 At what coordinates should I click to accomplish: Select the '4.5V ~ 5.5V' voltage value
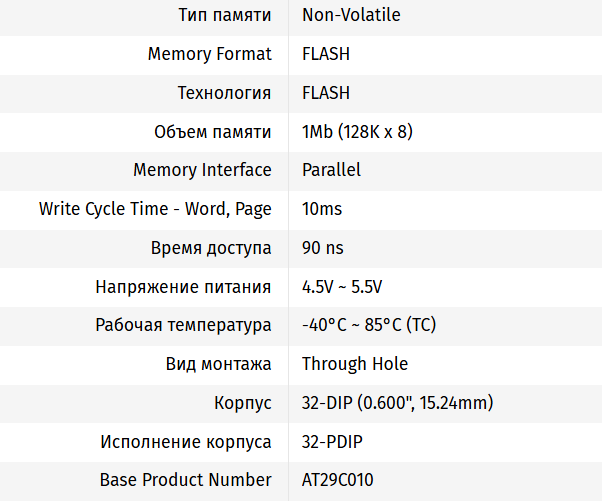pyautogui.click(x=342, y=287)
